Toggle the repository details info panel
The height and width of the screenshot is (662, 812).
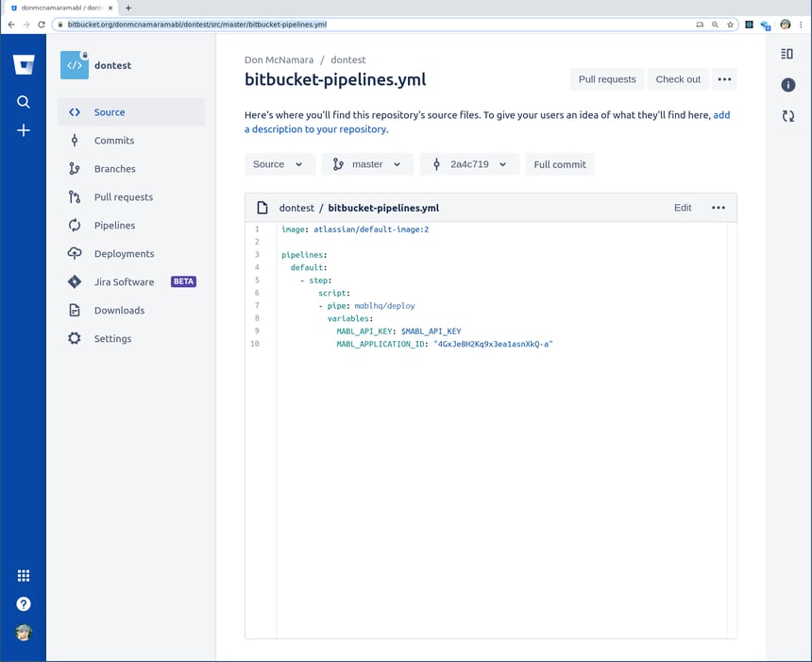(789, 83)
